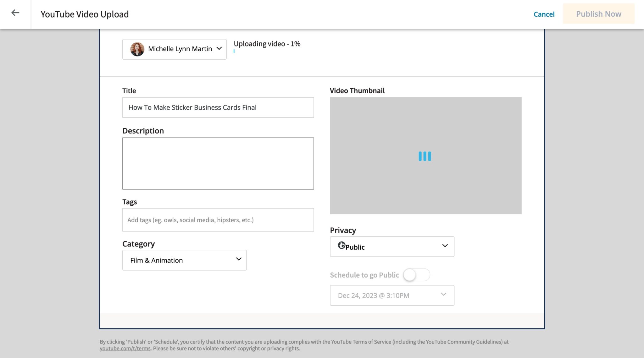This screenshot has width=644, height=358.
Task: Open the youtube.com/t/terms link
Action: (x=125, y=348)
